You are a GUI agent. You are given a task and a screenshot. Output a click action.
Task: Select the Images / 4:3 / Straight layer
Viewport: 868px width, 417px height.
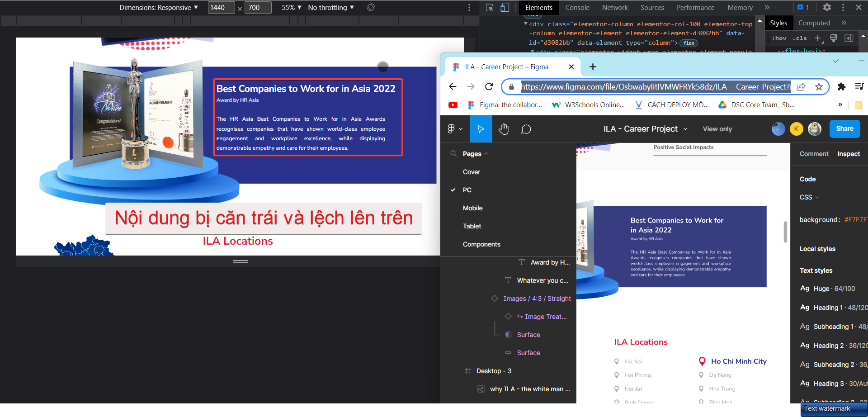[531, 299]
